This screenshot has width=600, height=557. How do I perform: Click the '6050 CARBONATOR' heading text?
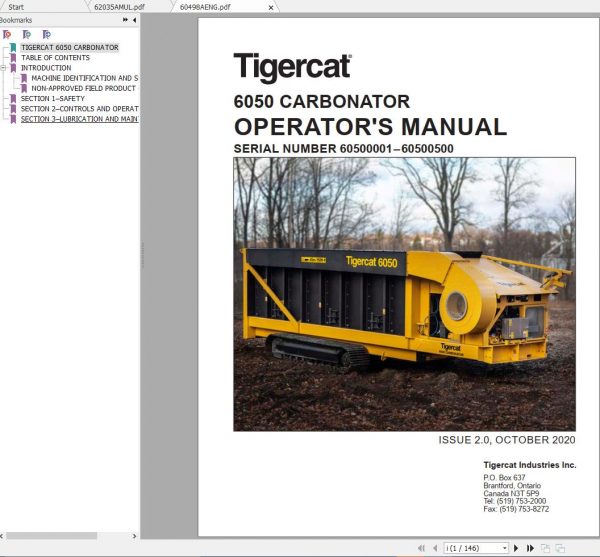point(322,102)
